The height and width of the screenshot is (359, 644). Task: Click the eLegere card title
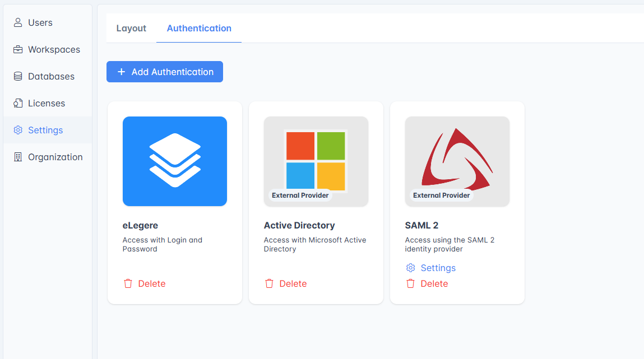140,225
